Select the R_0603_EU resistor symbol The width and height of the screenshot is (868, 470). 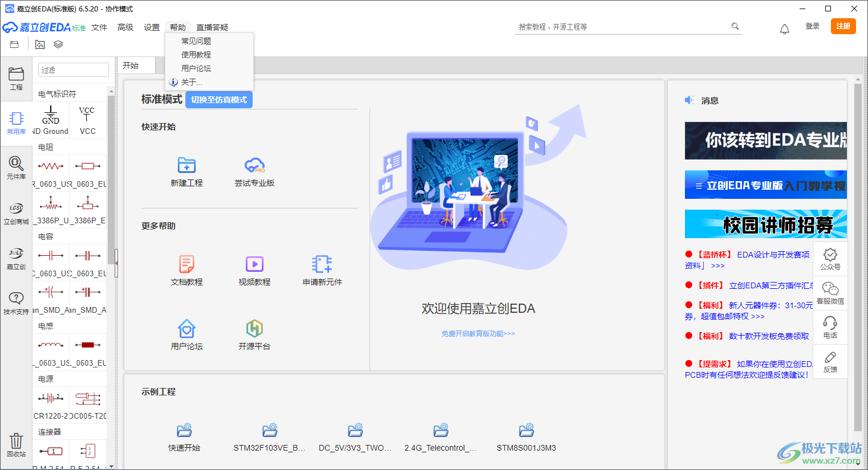pyautogui.click(x=87, y=173)
